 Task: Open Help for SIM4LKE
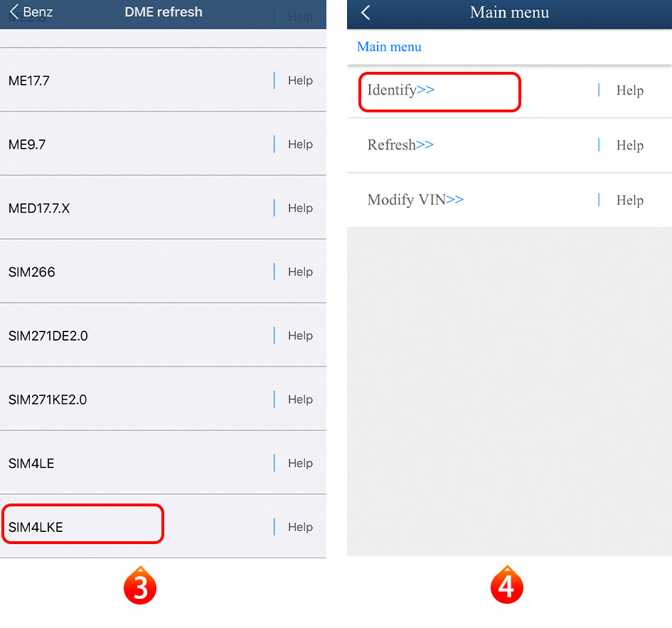(x=300, y=527)
